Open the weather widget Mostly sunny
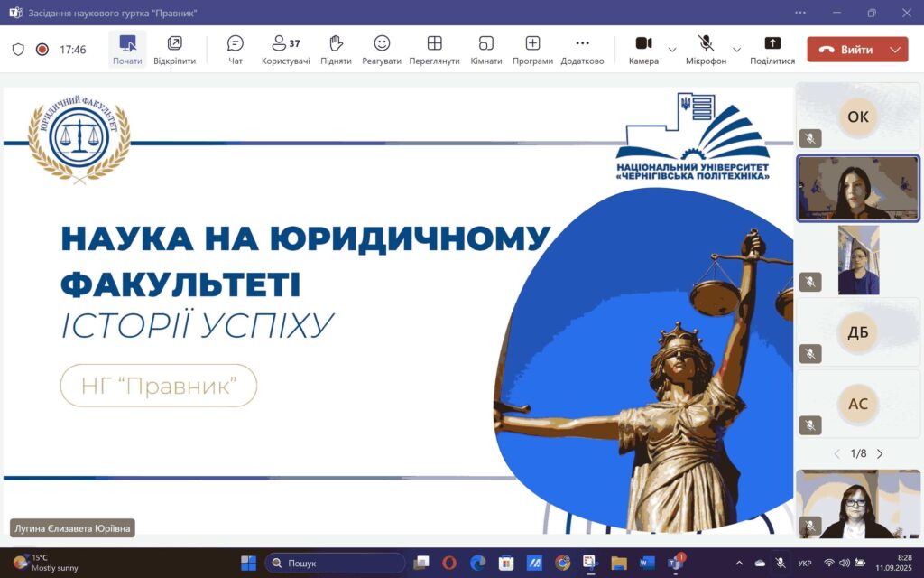 point(45,564)
